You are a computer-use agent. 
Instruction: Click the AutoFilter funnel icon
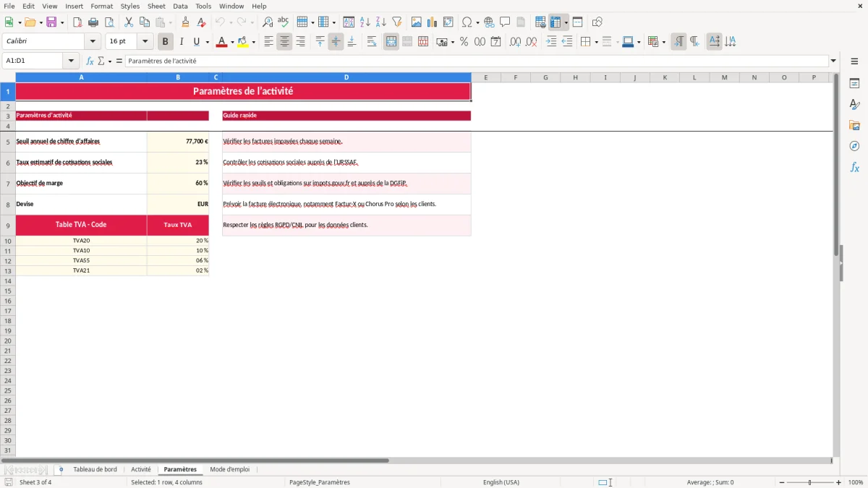(397, 22)
